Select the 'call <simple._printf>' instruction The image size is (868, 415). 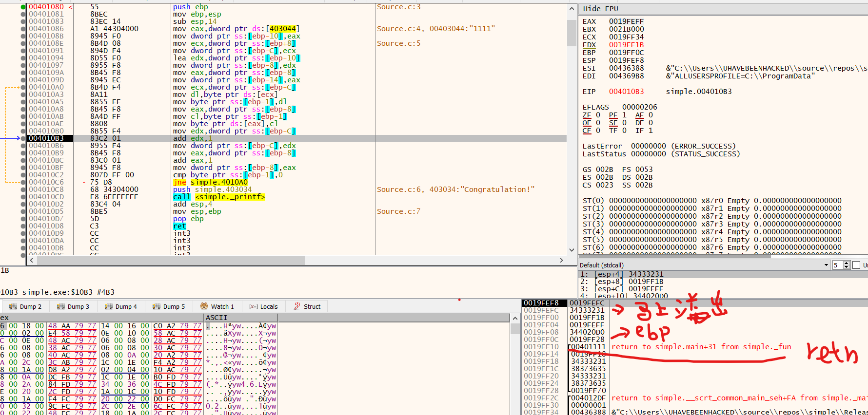click(219, 197)
